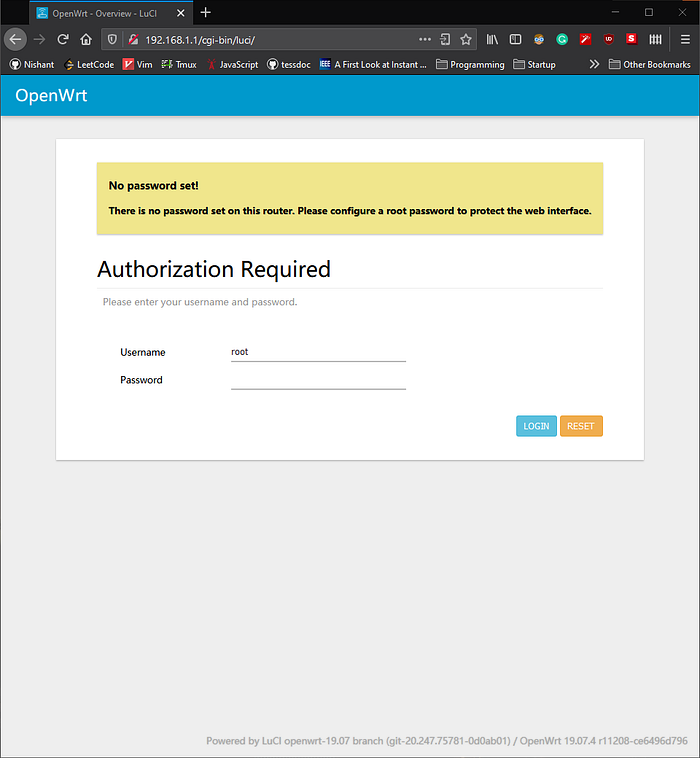Open the Firefox hamburger menu
700x758 pixels.
tap(685, 40)
